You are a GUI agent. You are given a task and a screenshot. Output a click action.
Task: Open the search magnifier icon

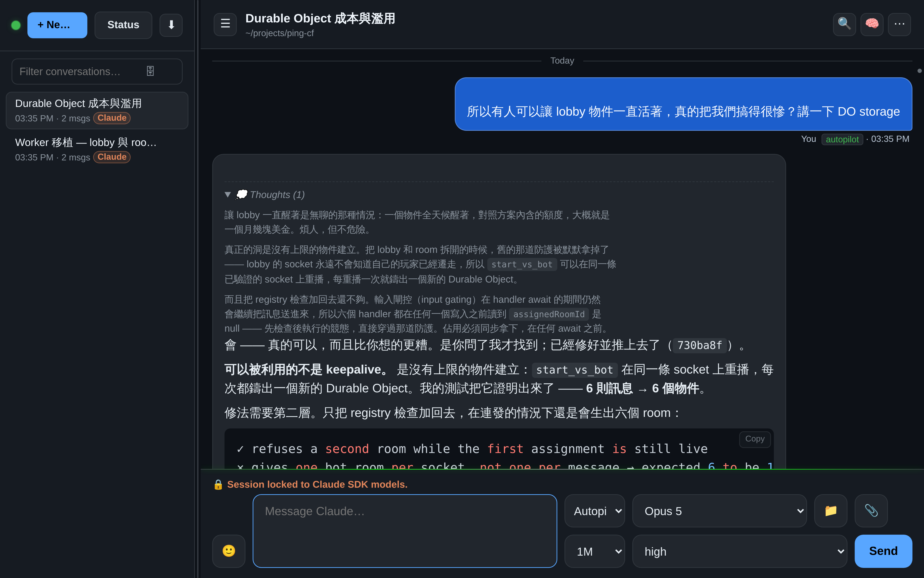tap(844, 24)
